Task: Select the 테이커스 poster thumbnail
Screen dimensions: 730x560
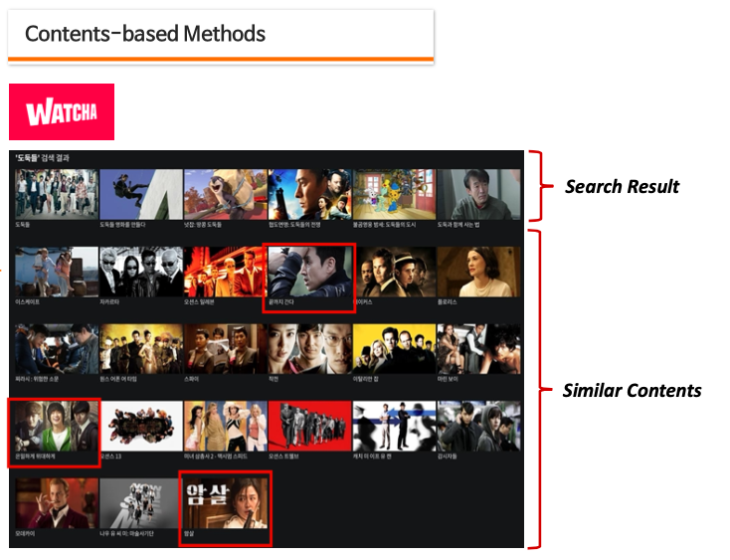Action: (x=394, y=272)
